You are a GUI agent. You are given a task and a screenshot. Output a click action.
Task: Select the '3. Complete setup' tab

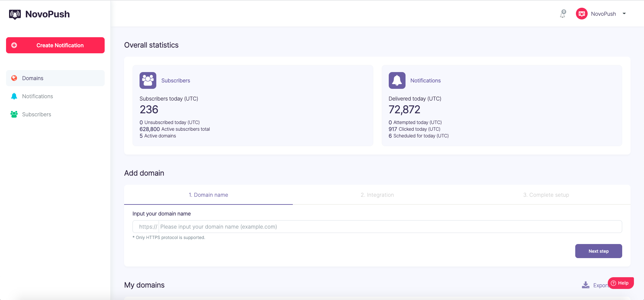pos(546,195)
